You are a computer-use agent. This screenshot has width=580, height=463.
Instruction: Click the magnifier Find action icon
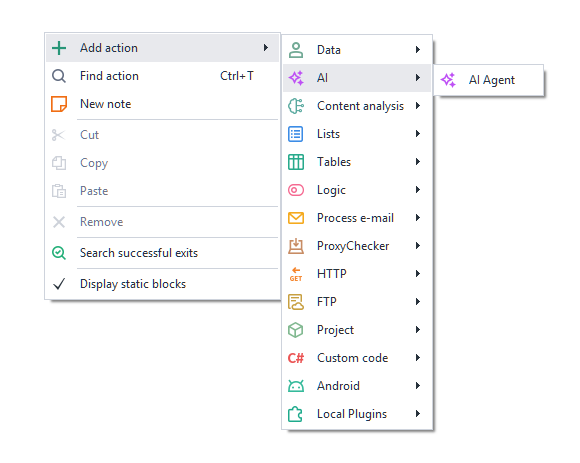(x=59, y=76)
